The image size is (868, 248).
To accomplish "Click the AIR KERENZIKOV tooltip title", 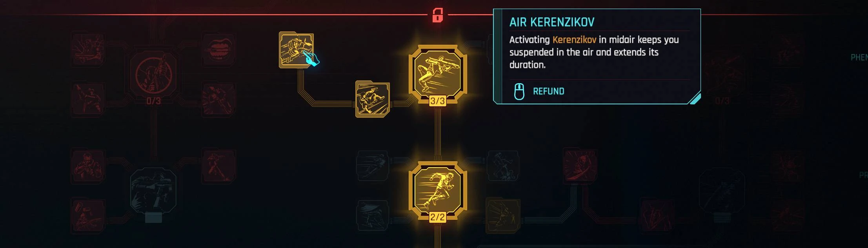I will tap(552, 22).
